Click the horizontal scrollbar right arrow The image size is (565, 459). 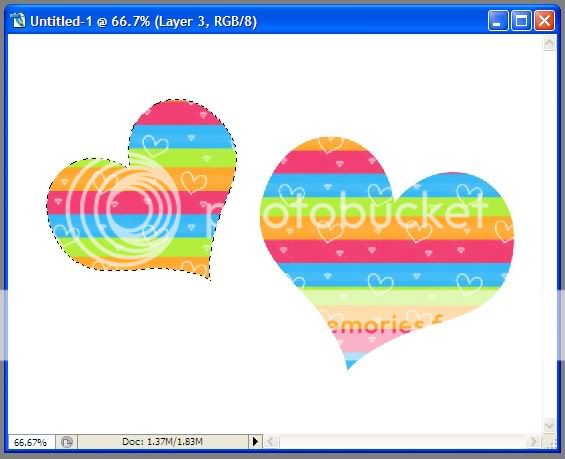click(534, 442)
